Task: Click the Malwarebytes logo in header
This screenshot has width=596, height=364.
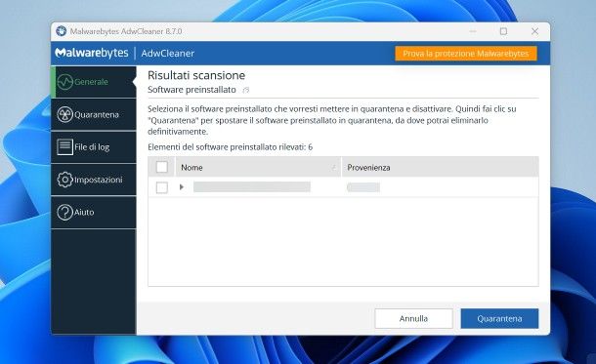Action: (92, 53)
